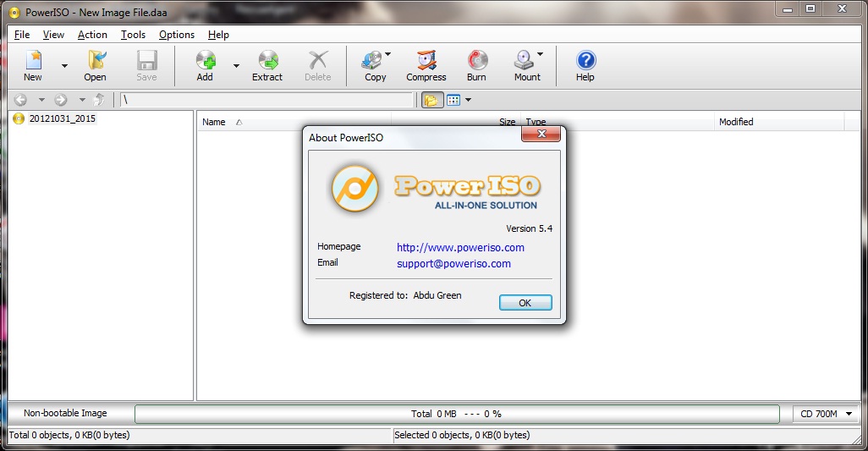Click the Non-bootable Image status label

point(65,413)
